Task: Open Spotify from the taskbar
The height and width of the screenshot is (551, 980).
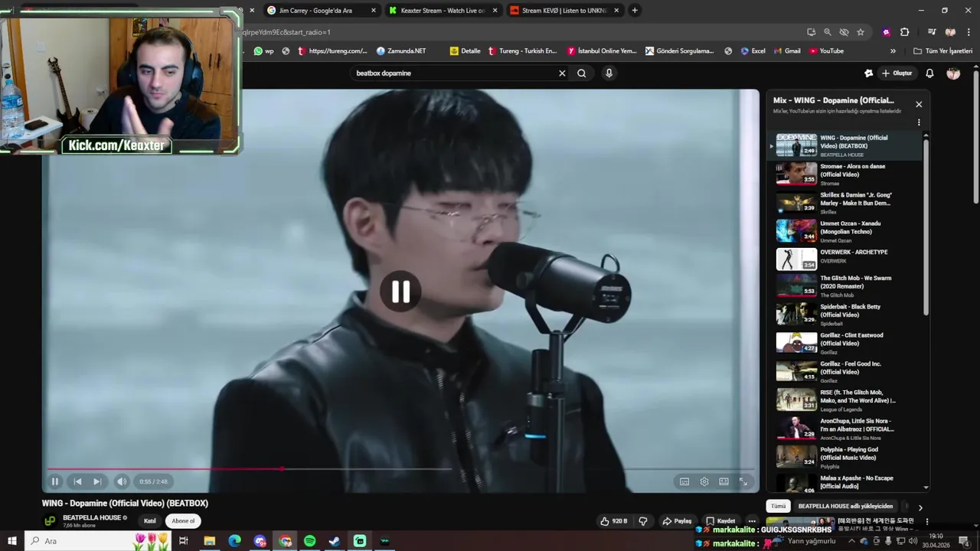Action: point(309,541)
